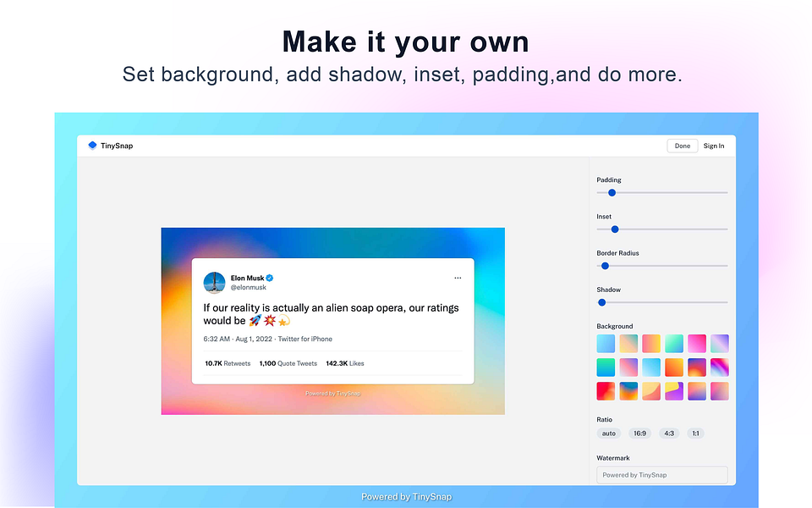Viewport: 812px width, 508px height.
Task: Select the pink-to-yellow horizontal gradient swatch
Action: click(651, 344)
